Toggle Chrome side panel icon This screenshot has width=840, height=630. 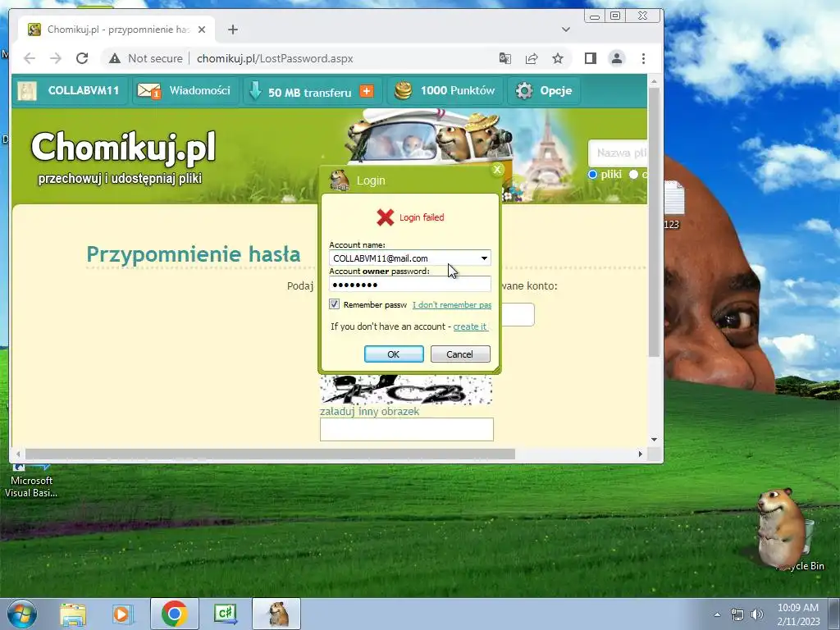click(591, 58)
